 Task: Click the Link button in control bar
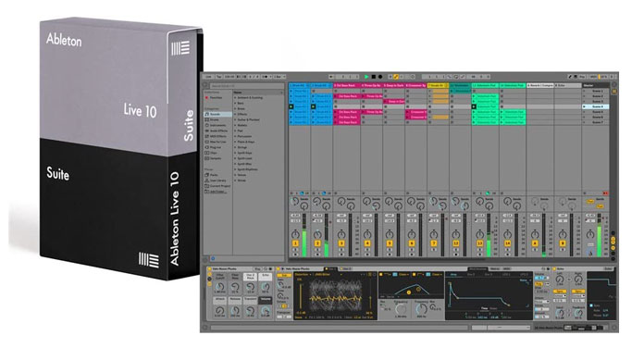click(208, 77)
